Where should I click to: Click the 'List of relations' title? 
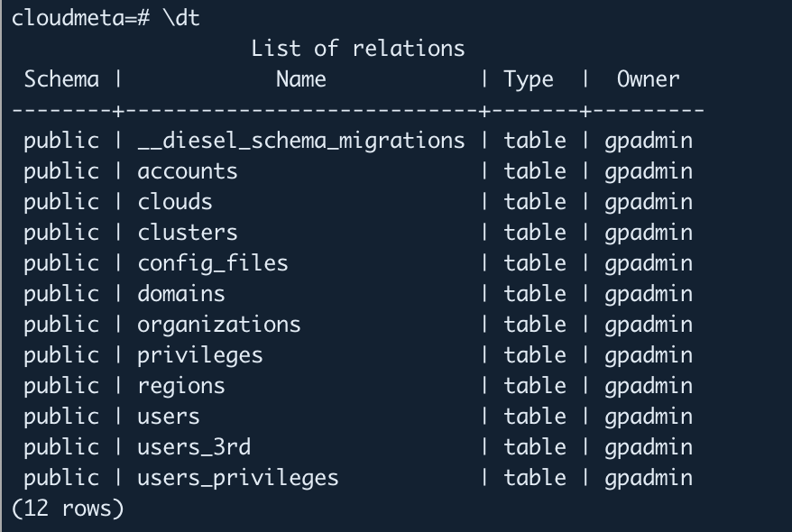coord(357,49)
